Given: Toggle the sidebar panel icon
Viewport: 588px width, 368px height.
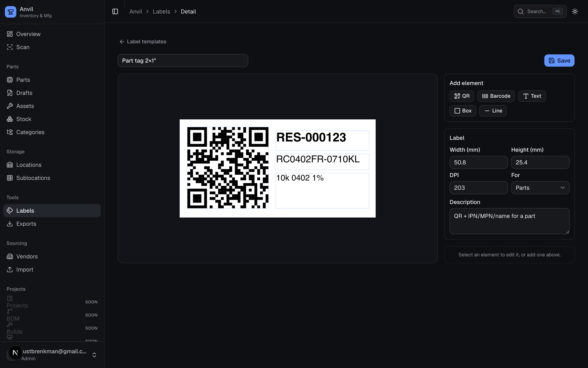Looking at the screenshot, I should 115,11.
